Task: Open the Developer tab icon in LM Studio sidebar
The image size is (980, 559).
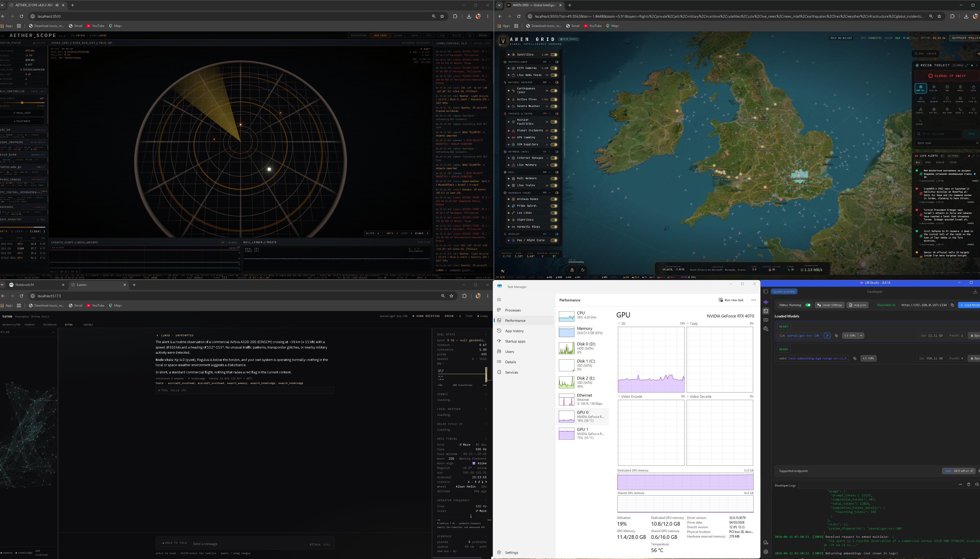Action: click(x=766, y=311)
